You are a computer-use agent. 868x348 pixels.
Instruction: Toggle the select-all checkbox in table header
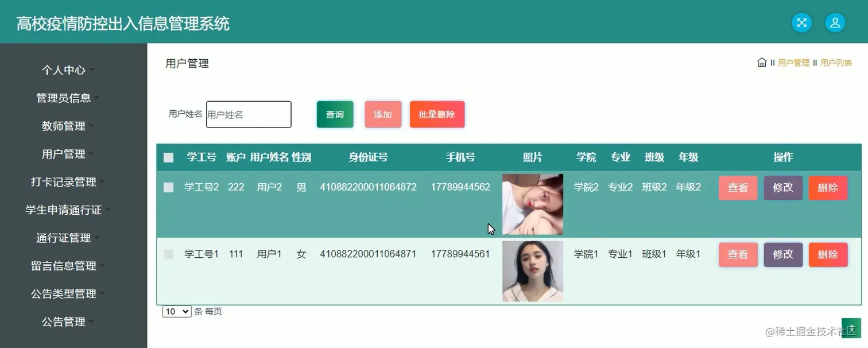(168, 157)
